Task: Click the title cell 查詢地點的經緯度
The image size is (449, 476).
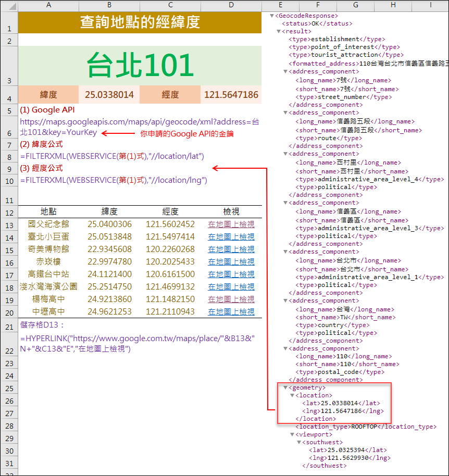Action: [x=140, y=22]
